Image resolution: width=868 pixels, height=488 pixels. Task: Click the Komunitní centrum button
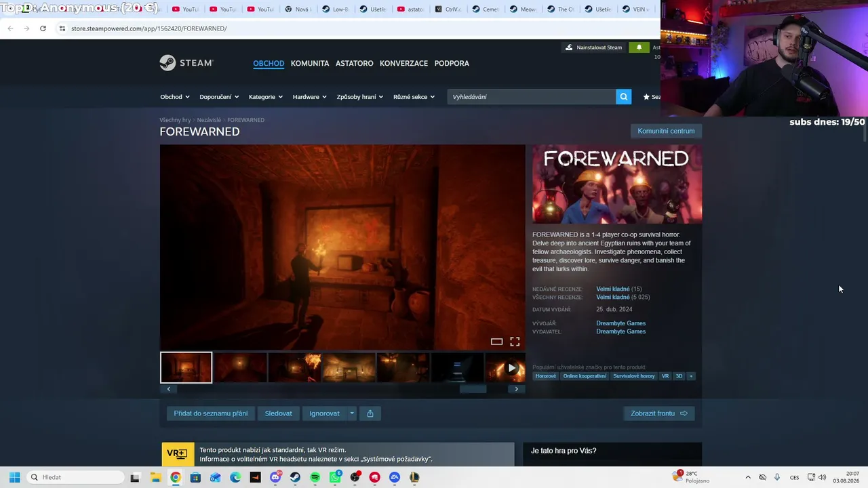point(666,131)
